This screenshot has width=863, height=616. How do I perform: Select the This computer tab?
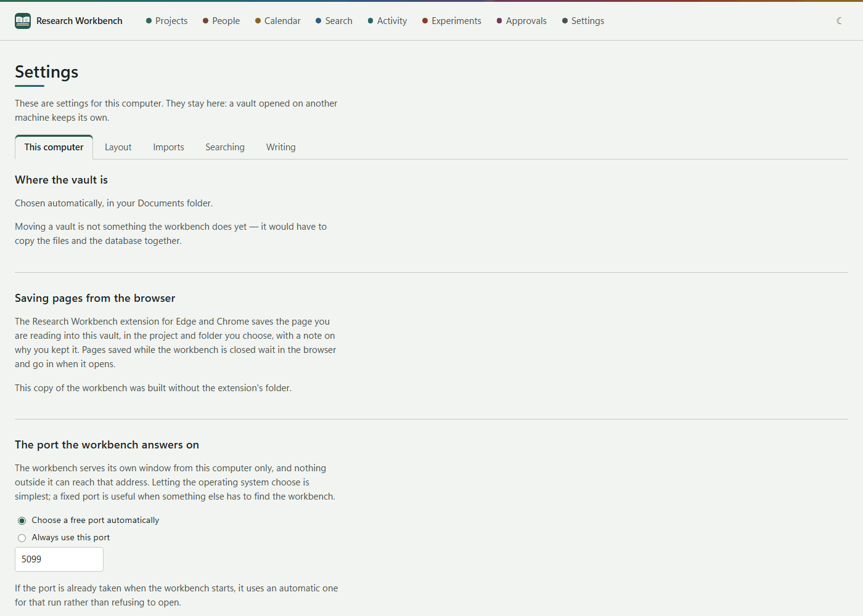(54, 147)
